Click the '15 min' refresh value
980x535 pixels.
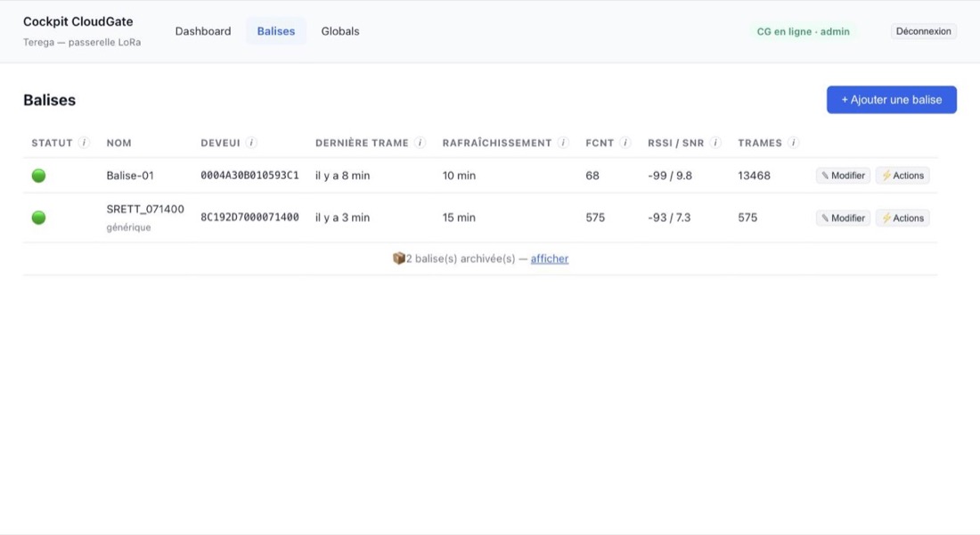tap(459, 218)
